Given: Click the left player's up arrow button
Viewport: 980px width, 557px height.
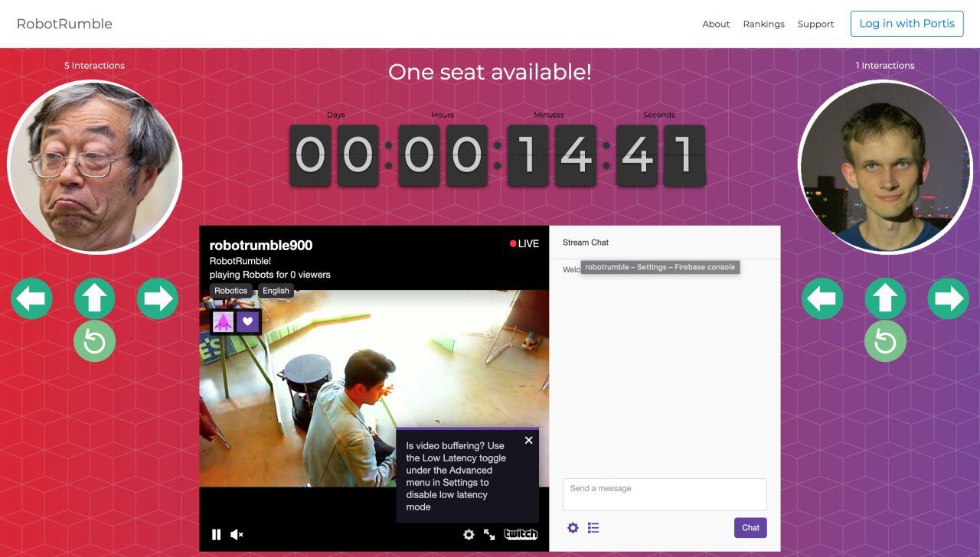Looking at the screenshot, I should pyautogui.click(x=94, y=298).
